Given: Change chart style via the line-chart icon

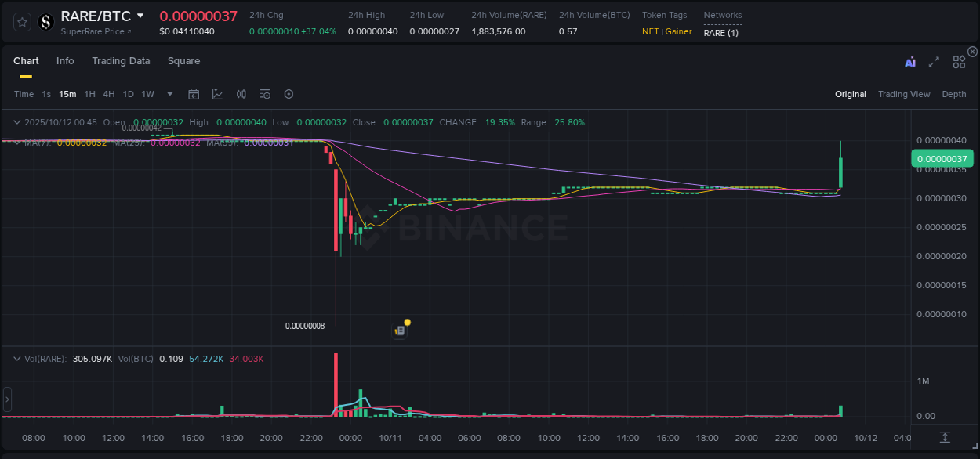Looking at the screenshot, I should pyautogui.click(x=217, y=94).
